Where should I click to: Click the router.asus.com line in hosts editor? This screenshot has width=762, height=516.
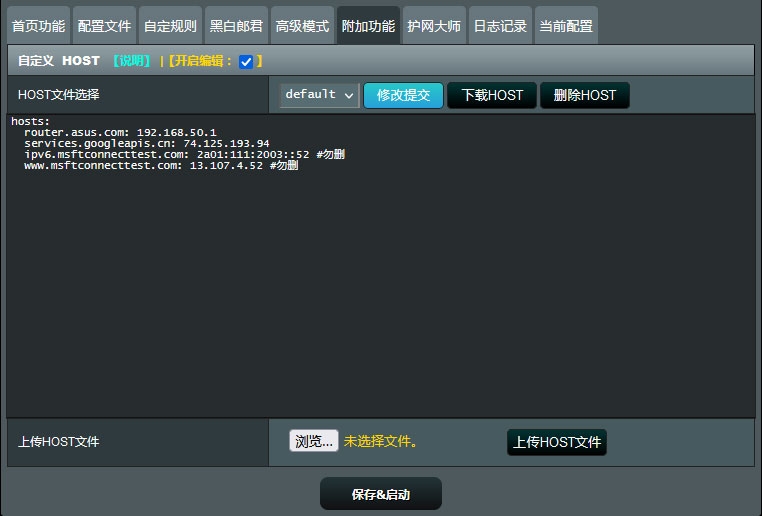point(120,132)
